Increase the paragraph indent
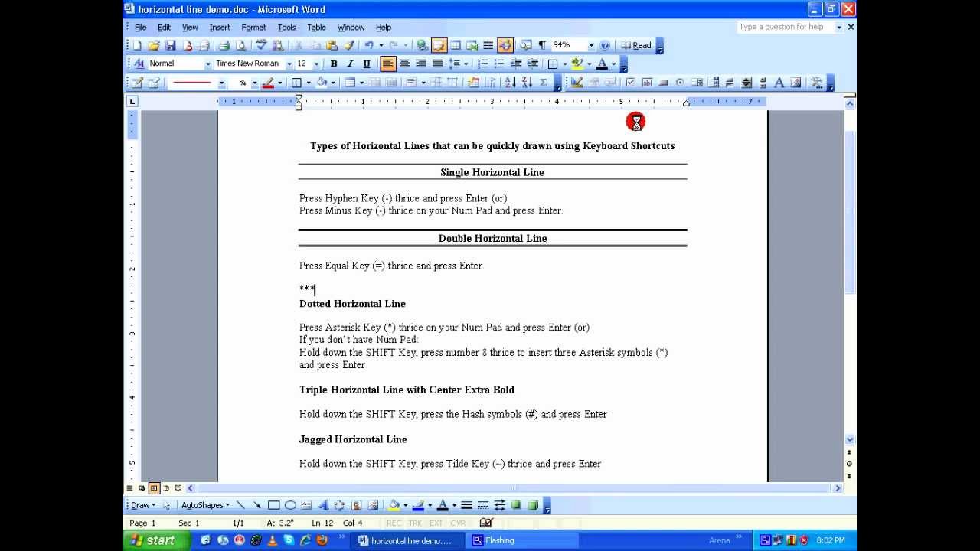This screenshot has height=551, width=980. [x=532, y=64]
